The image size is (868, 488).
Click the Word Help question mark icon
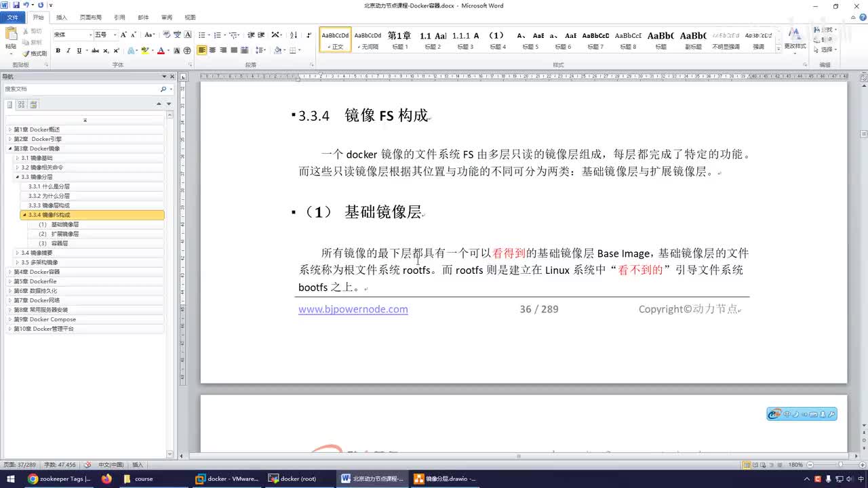861,18
